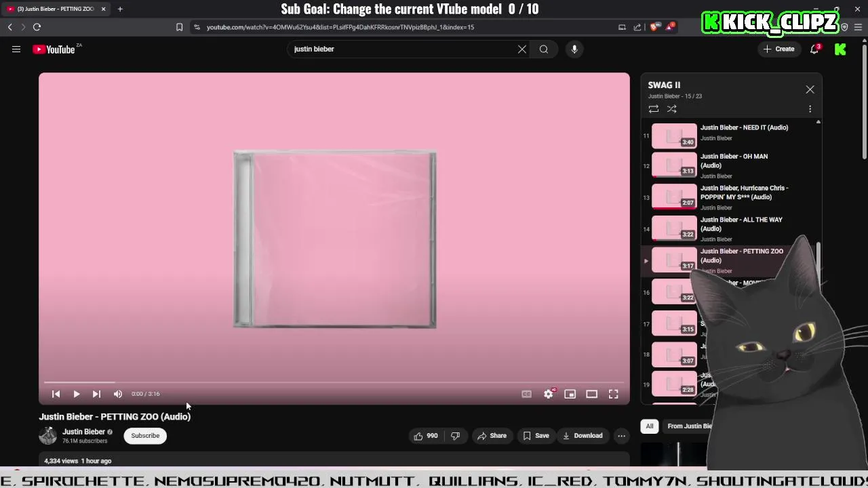Open video player settings gear

click(x=549, y=394)
